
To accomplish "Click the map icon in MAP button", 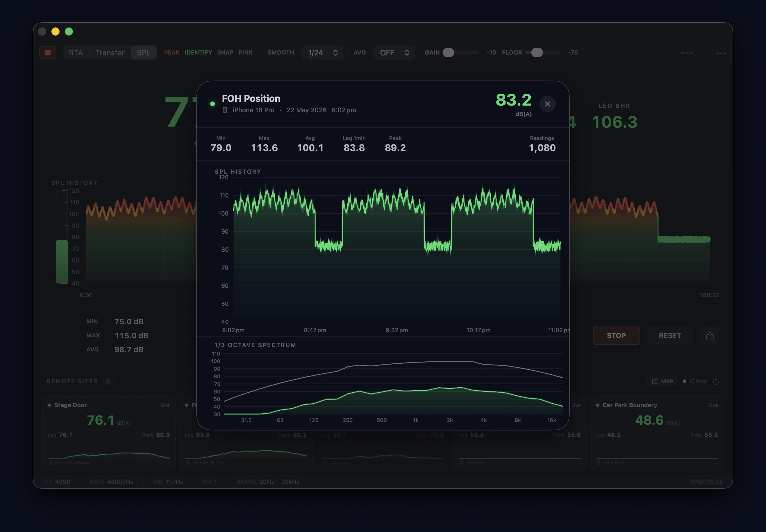I will [x=655, y=381].
